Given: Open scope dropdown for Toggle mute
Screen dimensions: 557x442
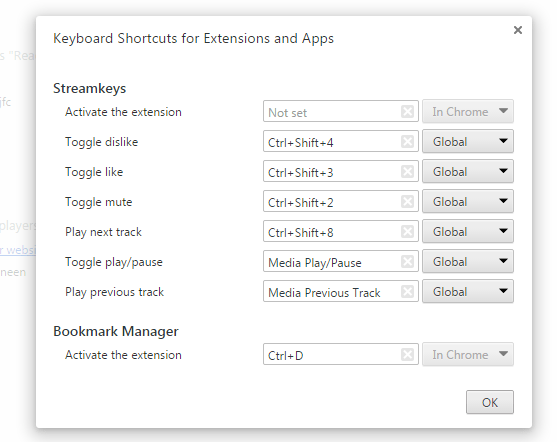Looking at the screenshot, I should [x=468, y=201].
